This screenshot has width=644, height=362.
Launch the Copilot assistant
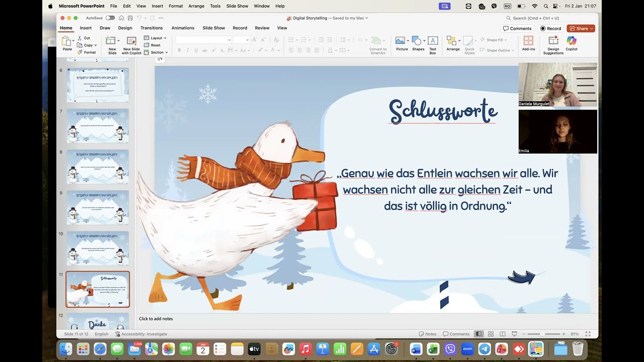tap(572, 43)
